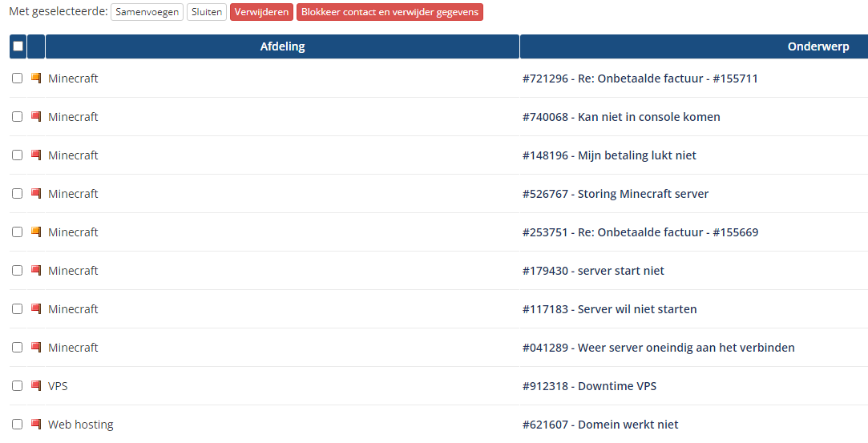Click the orange flag icon for ticket #721296
This screenshot has height=443, width=868.
pos(36,79)
